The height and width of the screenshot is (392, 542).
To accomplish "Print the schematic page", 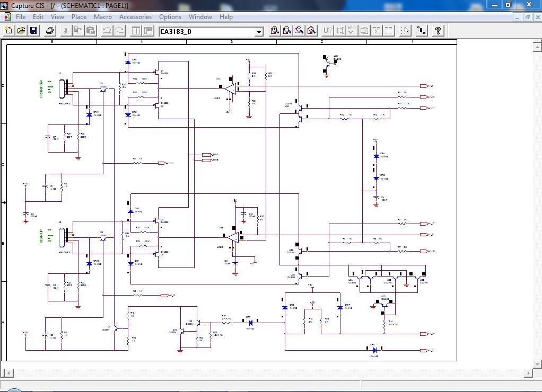I will 50,31.
